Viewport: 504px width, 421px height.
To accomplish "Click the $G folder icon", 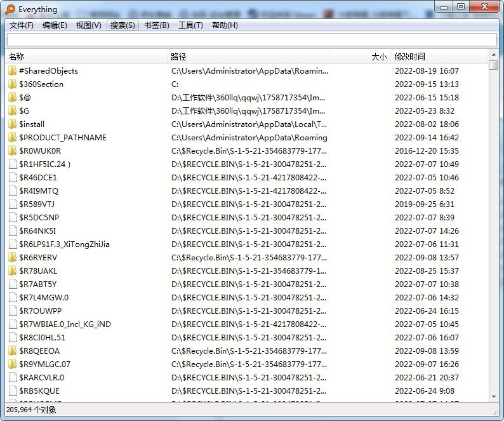I will (12, 111).
